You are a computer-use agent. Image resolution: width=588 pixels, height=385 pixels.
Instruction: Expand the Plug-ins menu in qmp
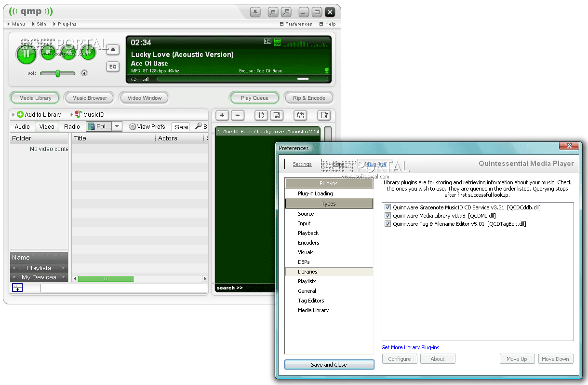pos(65,24)
